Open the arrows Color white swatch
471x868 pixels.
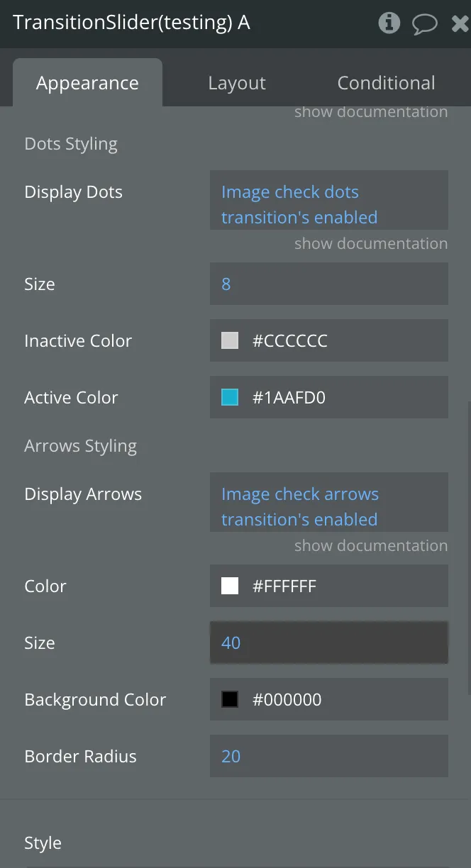pyautogui.click(x=230, y=586)
